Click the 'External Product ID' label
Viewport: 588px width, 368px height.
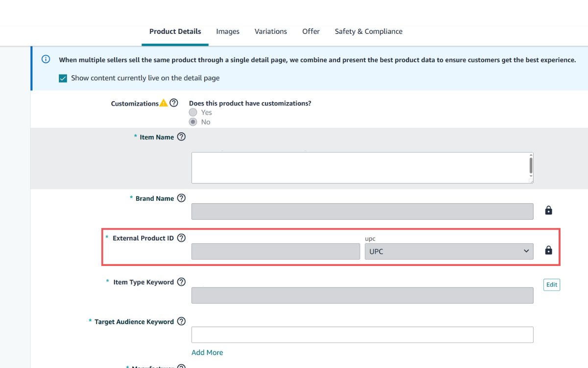[143, 238]
